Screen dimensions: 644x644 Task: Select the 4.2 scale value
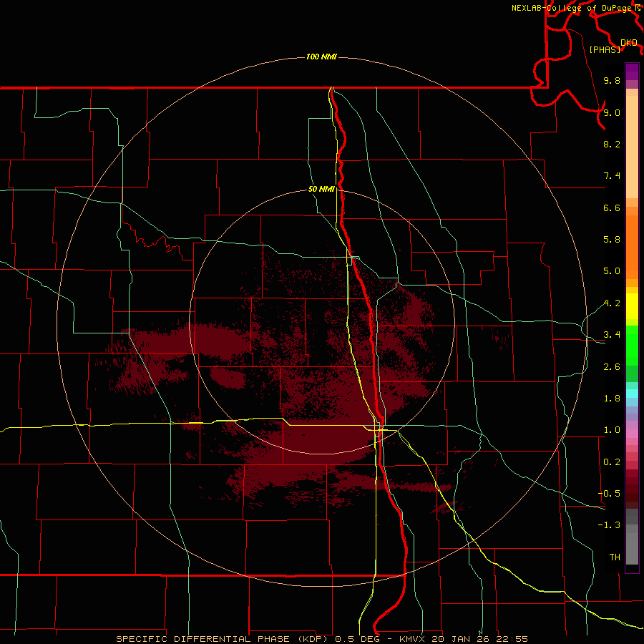(612, 303)
